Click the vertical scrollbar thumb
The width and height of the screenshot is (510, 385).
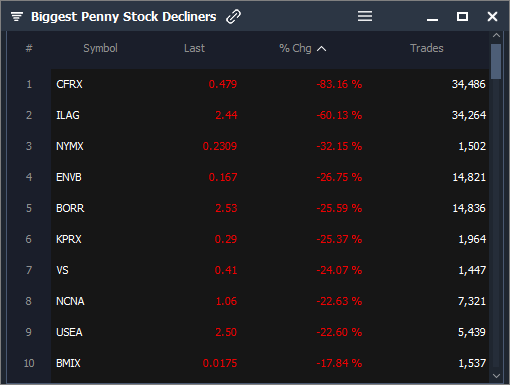[x=496, y=62]
